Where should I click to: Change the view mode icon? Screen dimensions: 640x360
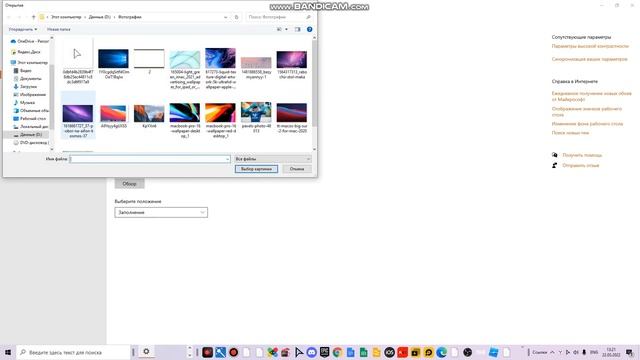tap(280, 29)
